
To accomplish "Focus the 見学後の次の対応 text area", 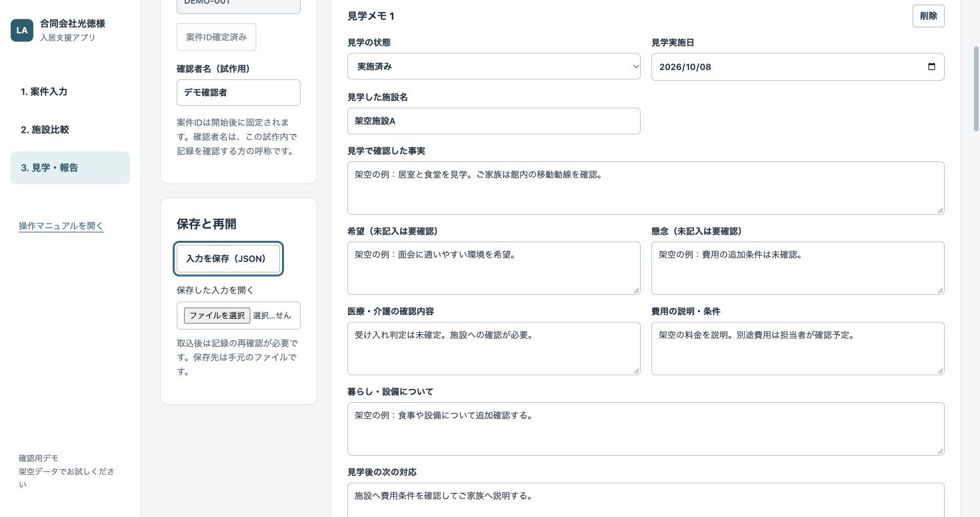I will coord(646,500).
